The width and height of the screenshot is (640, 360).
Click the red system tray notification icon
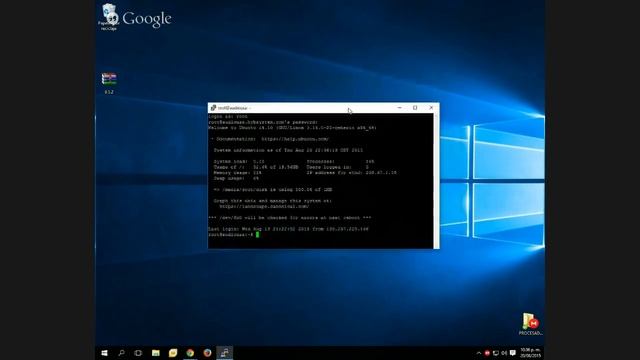487,353
